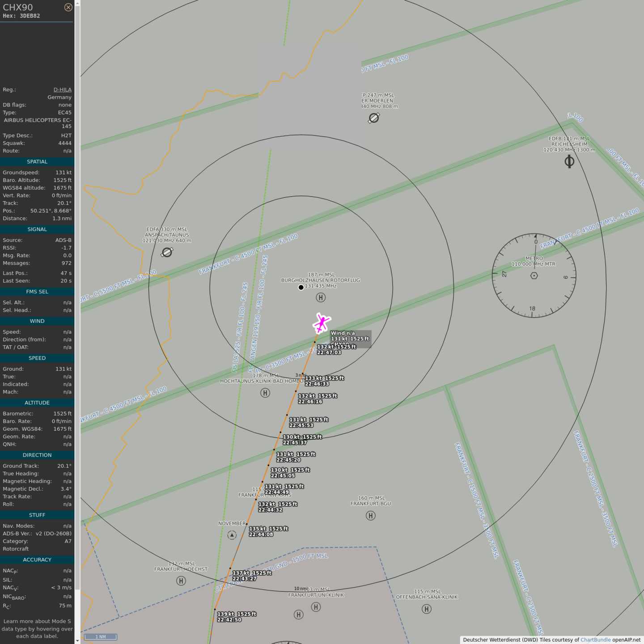Select the Frankfurt Hoechst heliport icon
The width and height of the screenshot is (644, 644).
pos(181,581)
